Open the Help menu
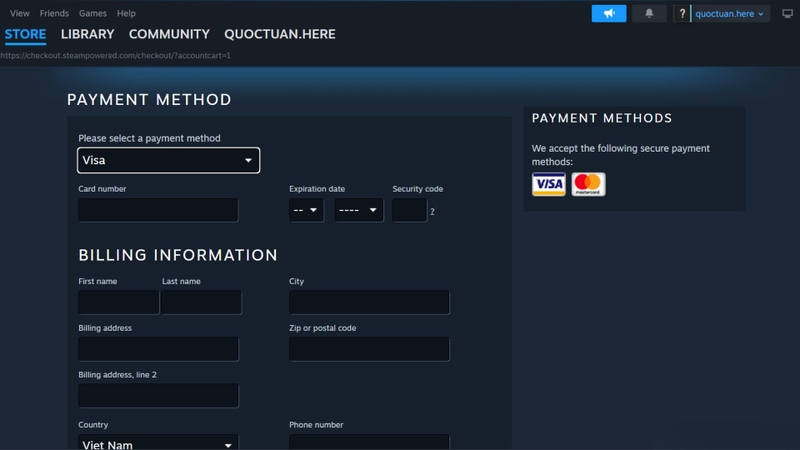800x450 pixels. 126,13
